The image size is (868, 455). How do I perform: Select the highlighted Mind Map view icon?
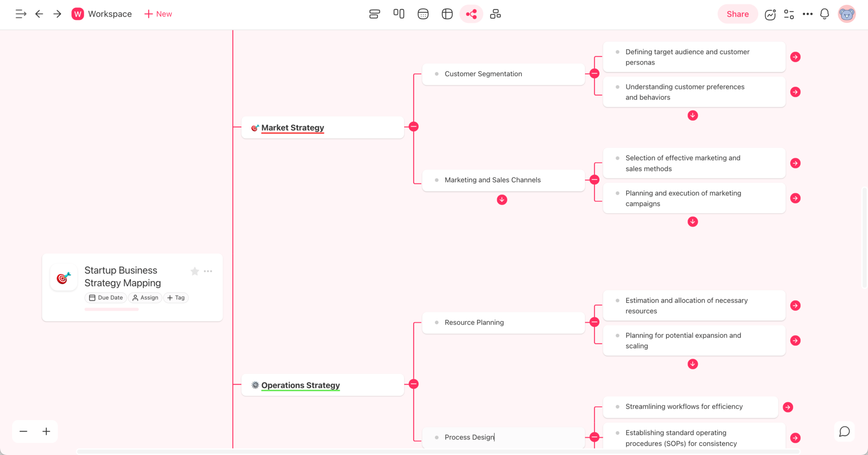click(471, 13)
